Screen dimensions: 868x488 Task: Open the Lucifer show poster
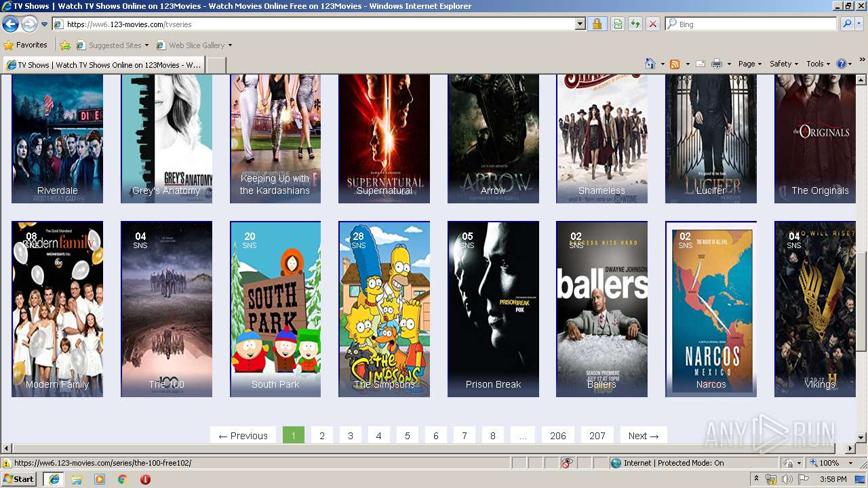[x=711, y=138]
